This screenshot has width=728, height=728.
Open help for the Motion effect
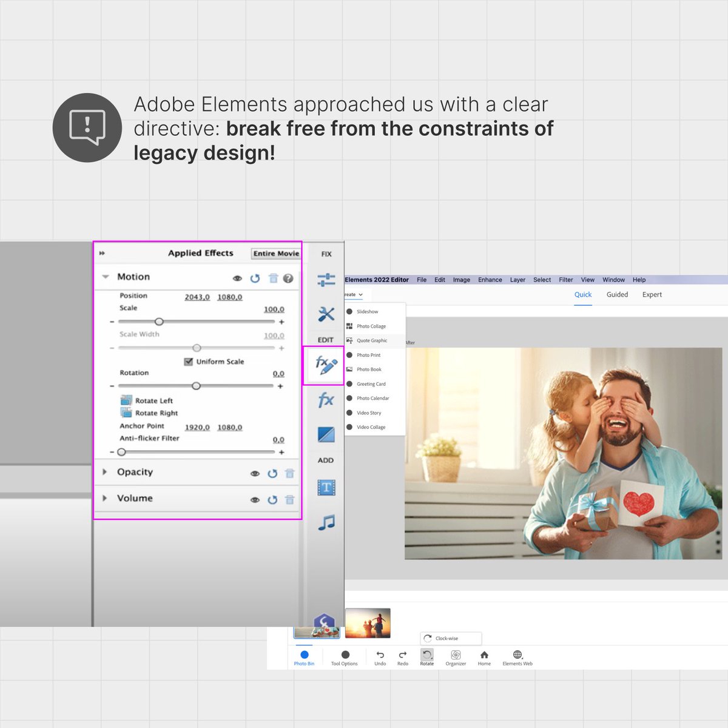288,278
